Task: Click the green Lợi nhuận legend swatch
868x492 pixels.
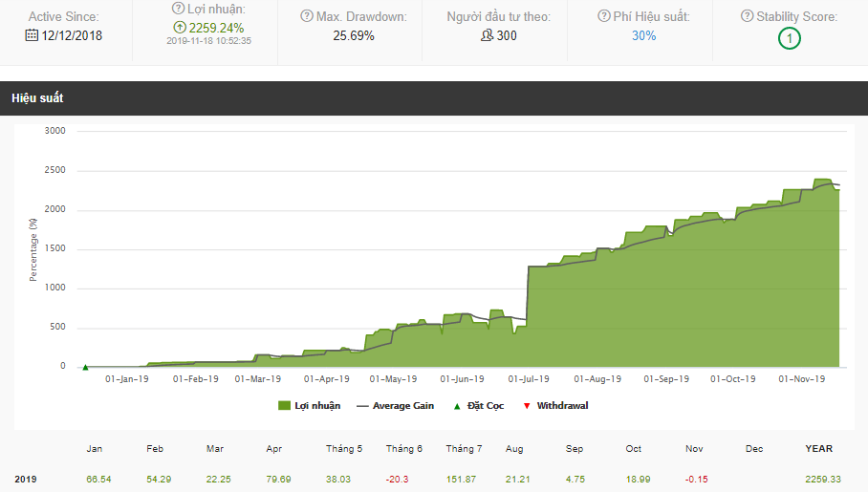Action: tap(284, 406)
